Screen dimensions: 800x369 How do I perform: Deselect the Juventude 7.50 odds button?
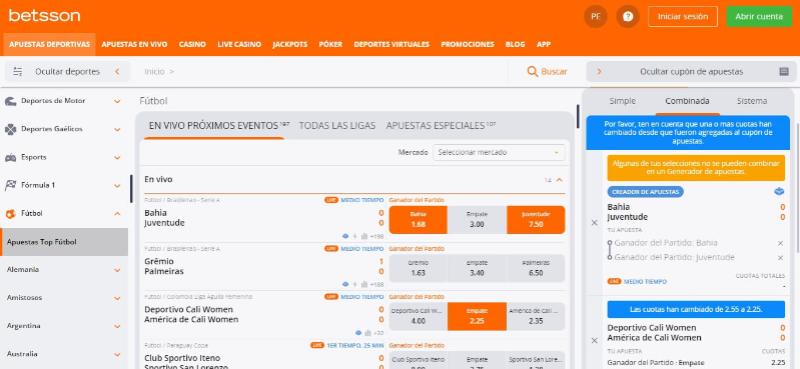(x=536, y=220)
